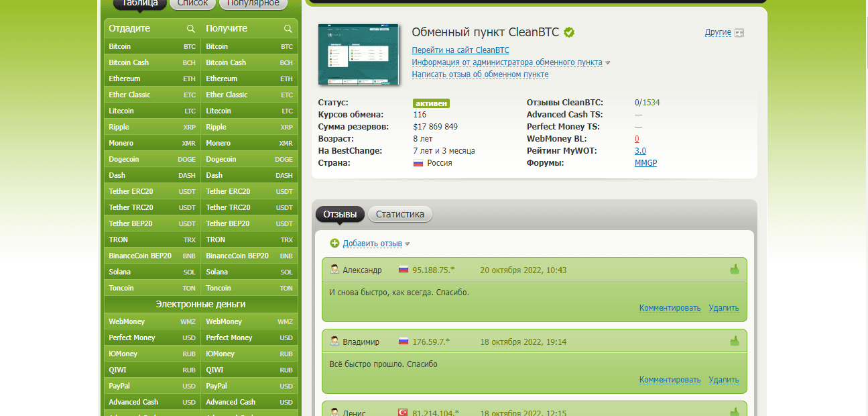Click the CleanBTC site preview thumbnail
Viewport: 868px width, 416px height.
coord(359,54)
